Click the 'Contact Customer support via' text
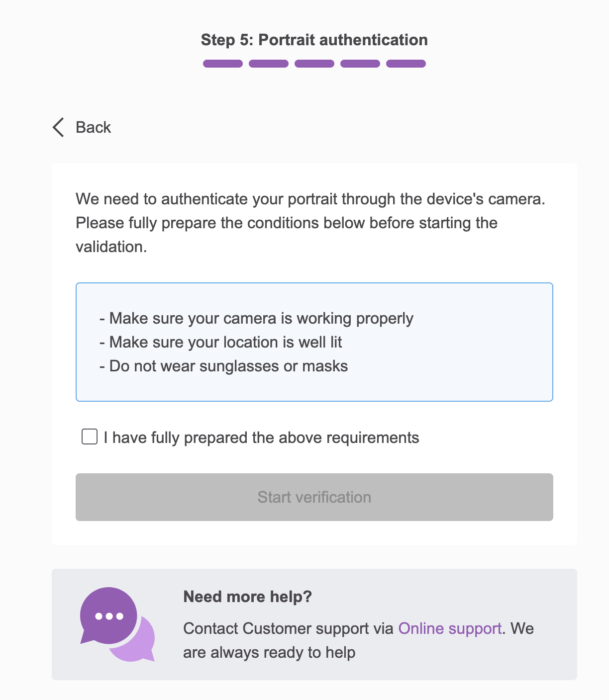This screenshot has height=700, width=609. pyautogui.click(x=289, y=628)
